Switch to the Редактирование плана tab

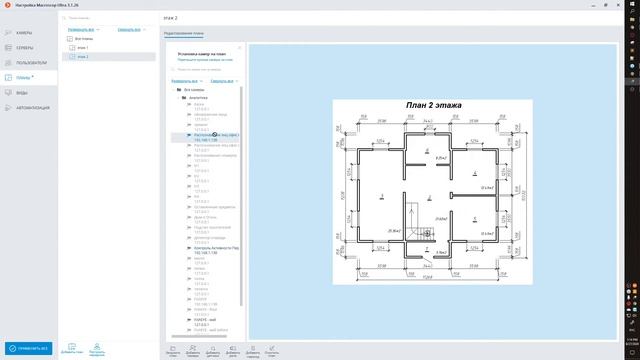tap(184, 33)
